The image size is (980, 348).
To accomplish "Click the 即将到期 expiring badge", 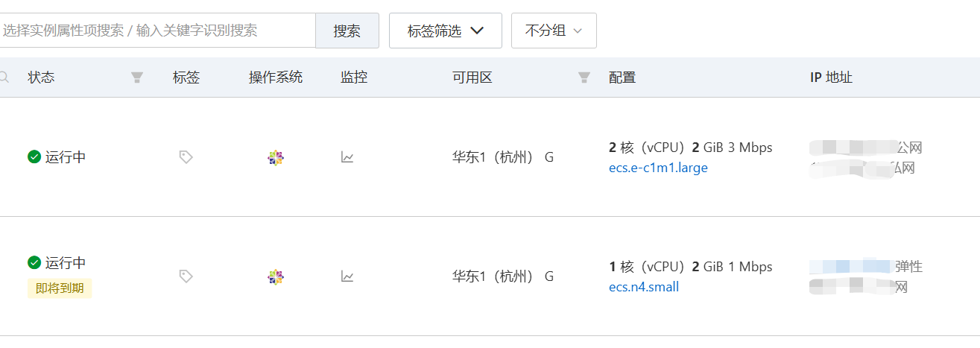I will click(60, 288).
